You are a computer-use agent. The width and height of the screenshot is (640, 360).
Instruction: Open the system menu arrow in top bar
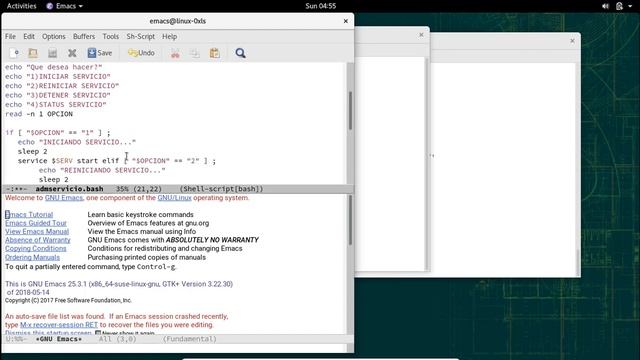(630, 6)
